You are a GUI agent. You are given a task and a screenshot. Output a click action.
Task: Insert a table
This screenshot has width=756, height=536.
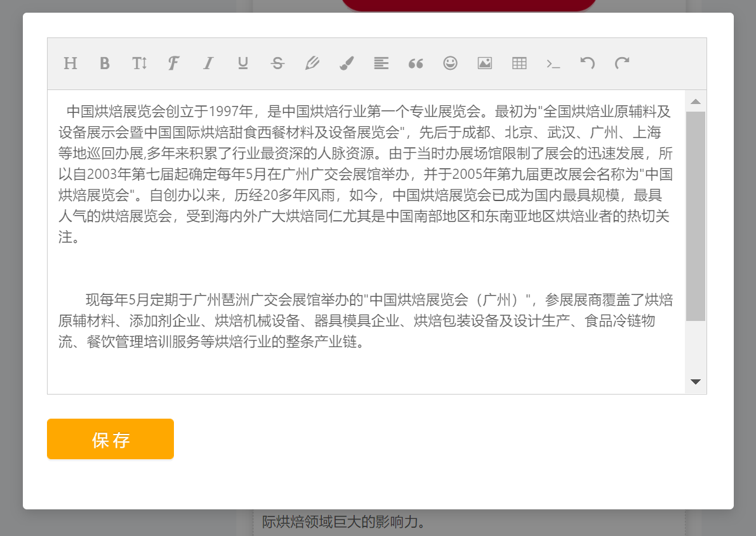click(519, 63)
